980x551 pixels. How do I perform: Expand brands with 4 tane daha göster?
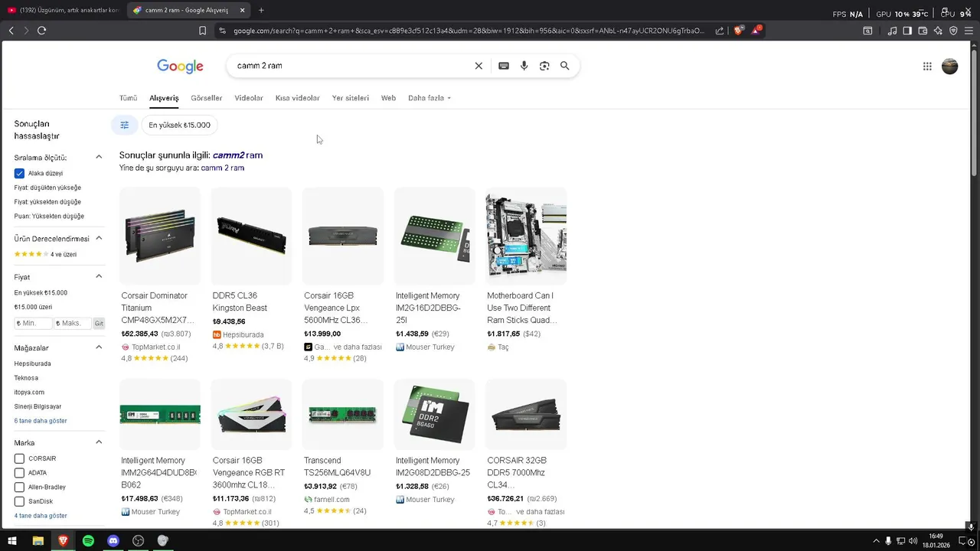(x=41, y=516)
